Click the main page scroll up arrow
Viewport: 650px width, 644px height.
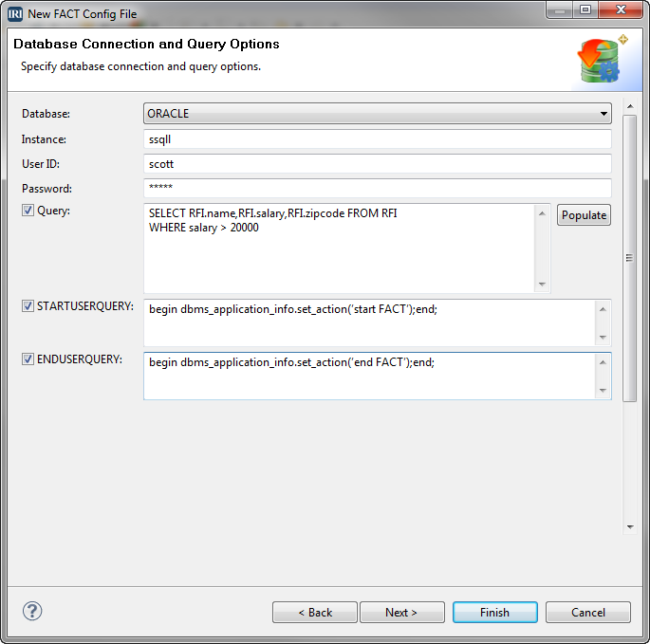click(630, 106)
